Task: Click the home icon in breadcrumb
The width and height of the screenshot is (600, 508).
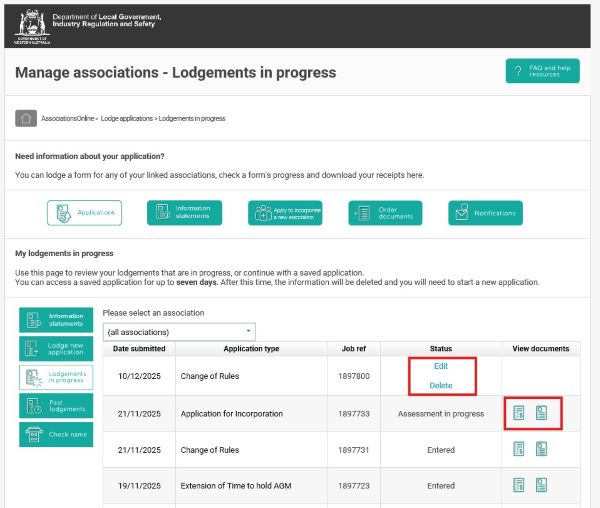Action: click(x=26, y=118)
